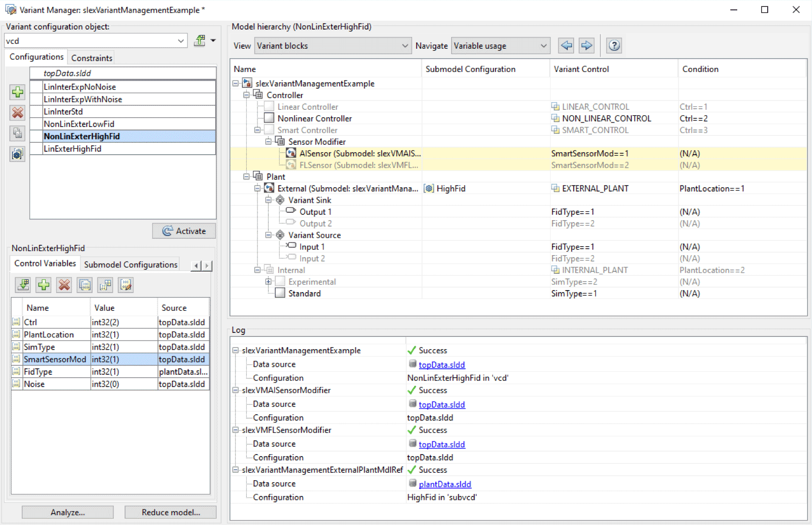
Task: Open the View dropdown showing Variant blocks
Action: pos(404,45)
